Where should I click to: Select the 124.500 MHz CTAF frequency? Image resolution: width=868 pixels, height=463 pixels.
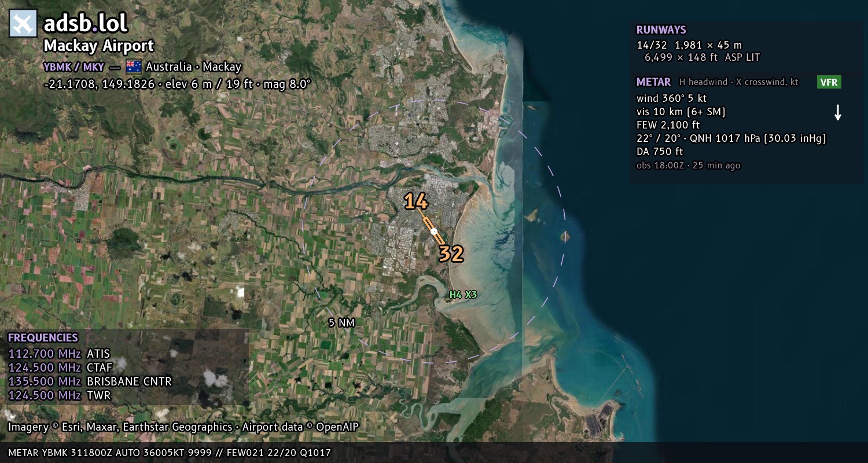click(x=60, y=368)
